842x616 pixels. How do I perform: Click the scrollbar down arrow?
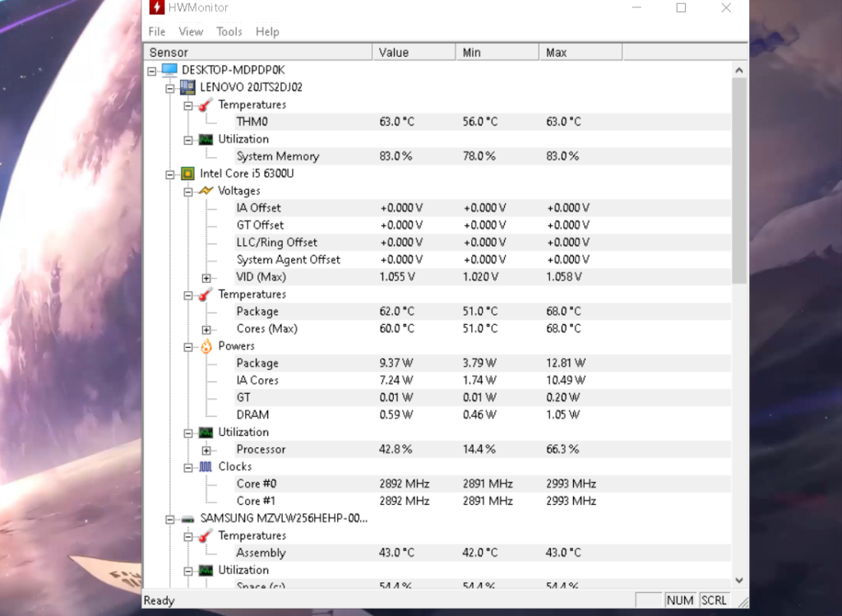click(x=739, y=580)
